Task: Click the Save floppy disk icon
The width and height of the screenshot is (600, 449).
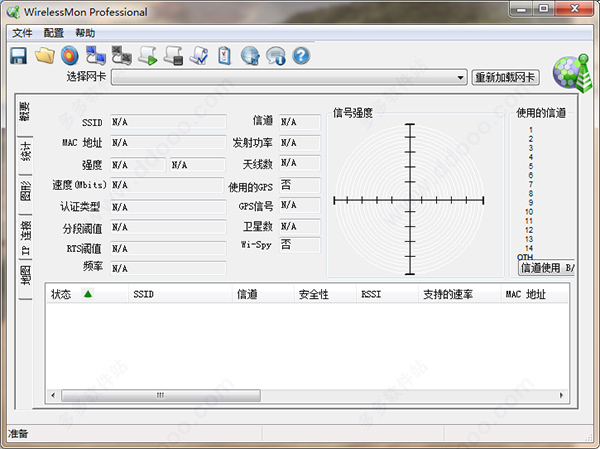Action: (x=18, y=56)
